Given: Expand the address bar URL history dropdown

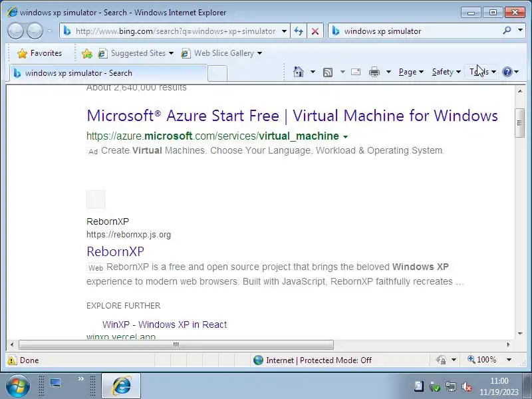Looking at the screenshot, I should (285, 31).
